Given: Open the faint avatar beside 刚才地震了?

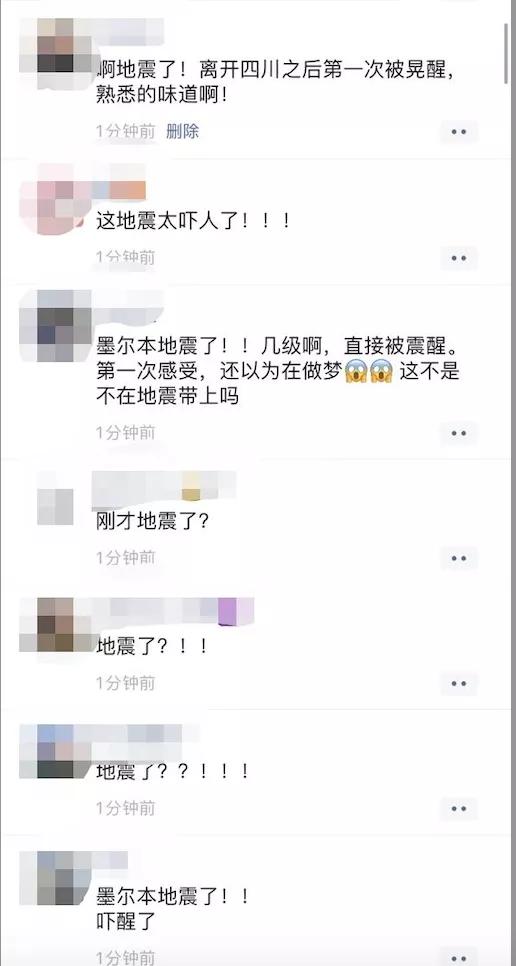Looking at the screenshot, I should tap(55, 498).
